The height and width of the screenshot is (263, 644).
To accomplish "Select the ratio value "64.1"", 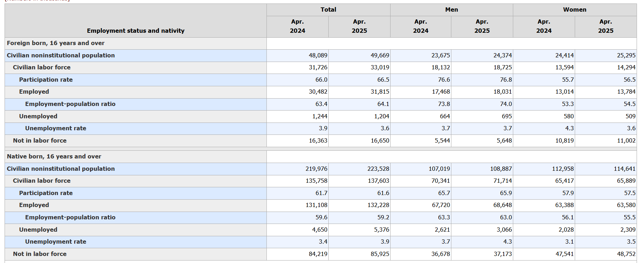I will [x=383, y=104].
